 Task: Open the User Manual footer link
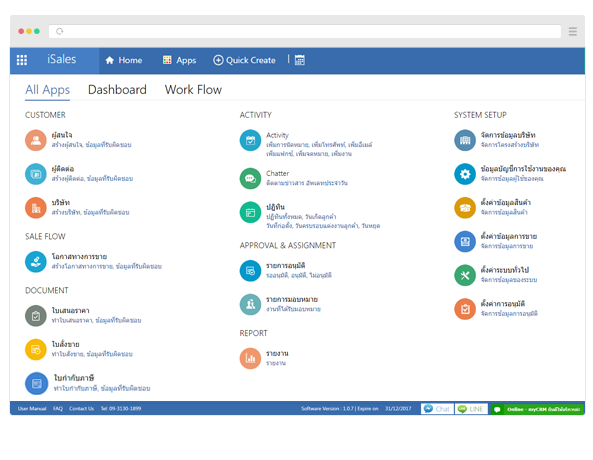click(x=32, y=409)
